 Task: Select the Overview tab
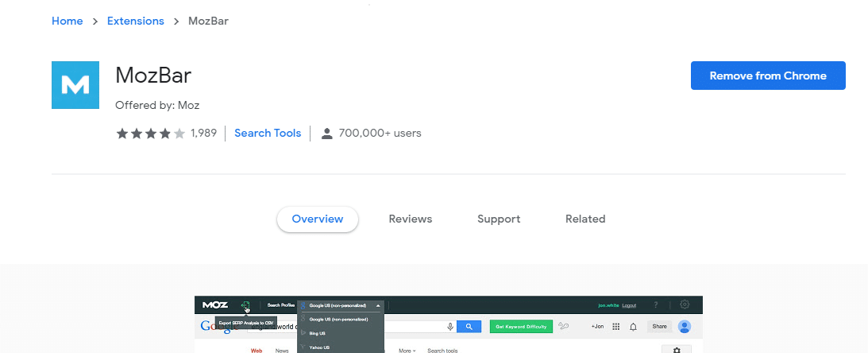pyautogui.click(x=318, y=219)
